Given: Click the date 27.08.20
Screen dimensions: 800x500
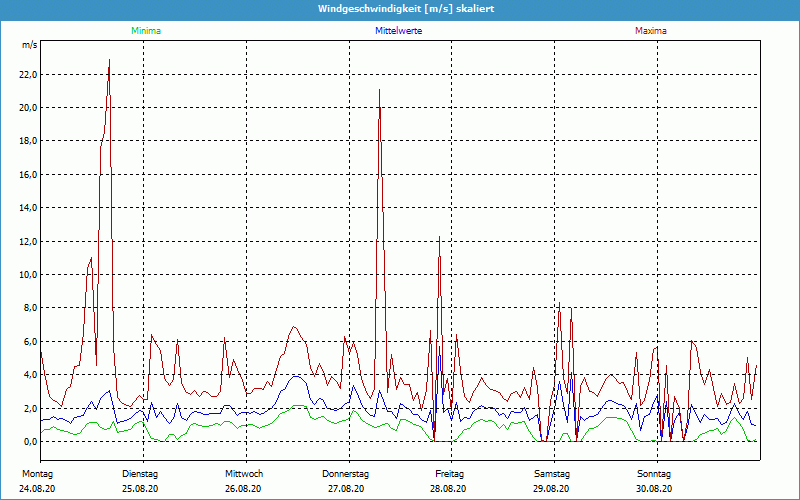Looking at the screenshot, I should click(x=346, y=489).
